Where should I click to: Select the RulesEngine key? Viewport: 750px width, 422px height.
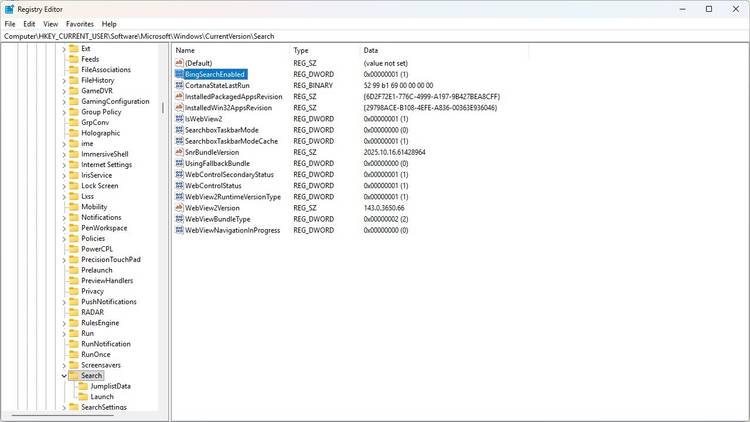100,323
